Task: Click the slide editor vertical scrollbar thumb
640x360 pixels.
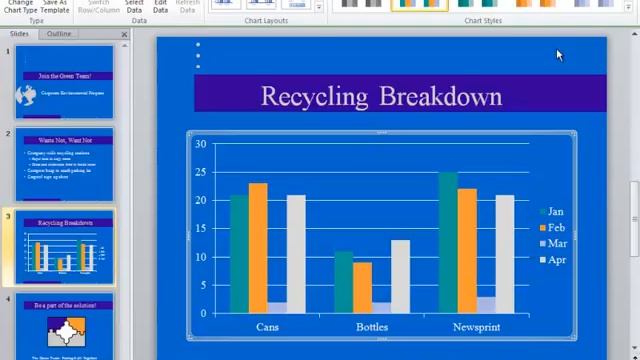Action: click(x=635, y=219)
